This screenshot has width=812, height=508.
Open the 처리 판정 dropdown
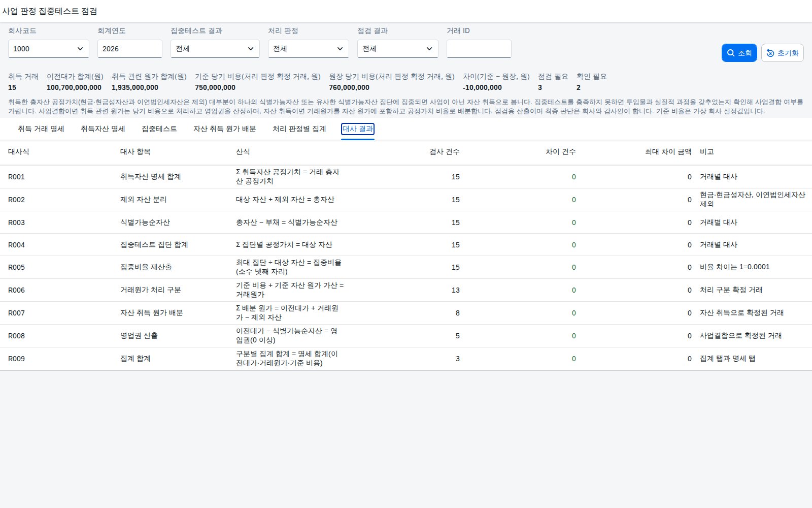pyautogui.click(x=309, y=49)
